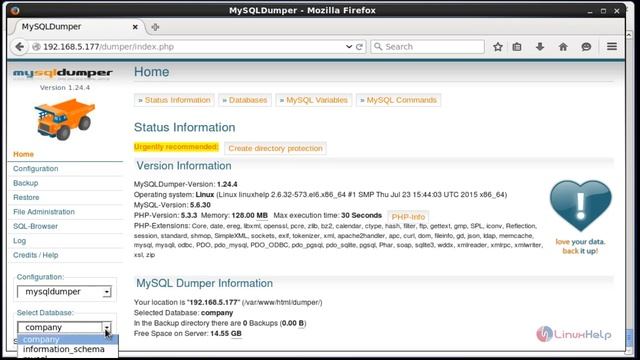Open the chat speech bubble icon
This screenshot has width=640, height=360.
(586, 47)
